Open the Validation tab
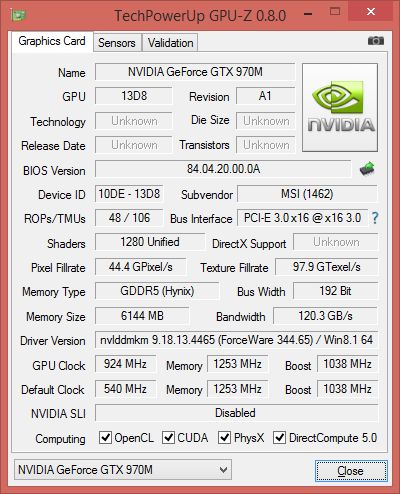 pyautogui.click(x=170, y=43)
